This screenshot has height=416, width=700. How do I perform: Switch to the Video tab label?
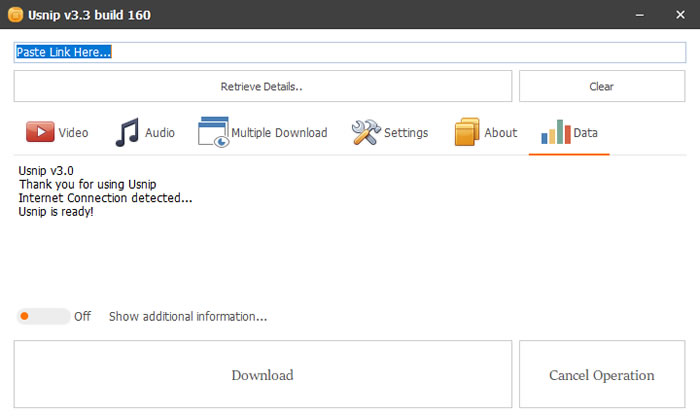(x=73, y=133)
